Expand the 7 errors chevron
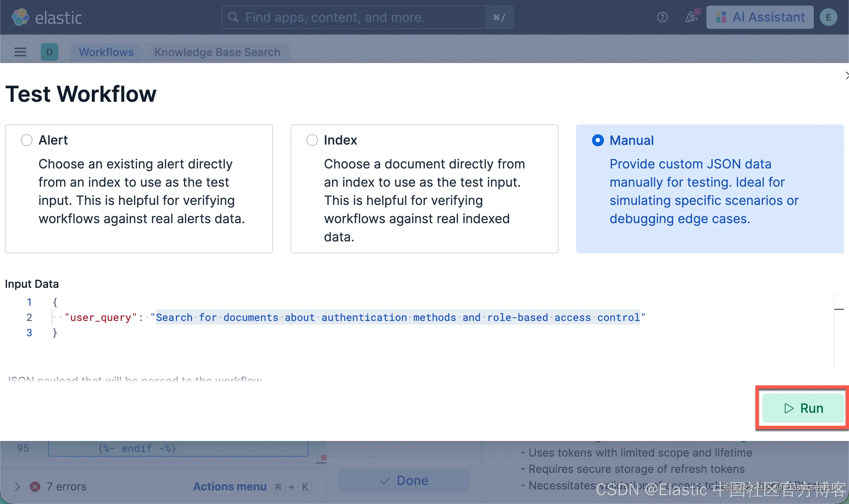 pyautogui.click(x=17, y=486)
